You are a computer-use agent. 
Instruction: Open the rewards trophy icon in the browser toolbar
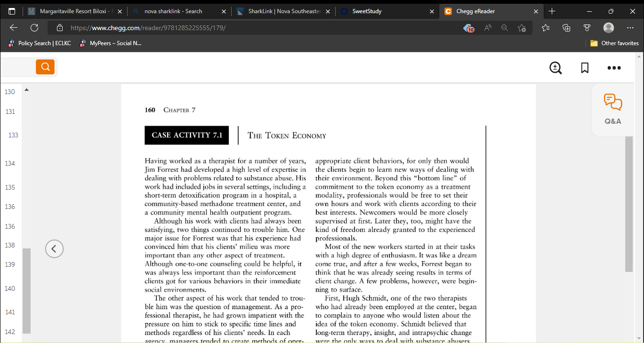tap(587, 28)
